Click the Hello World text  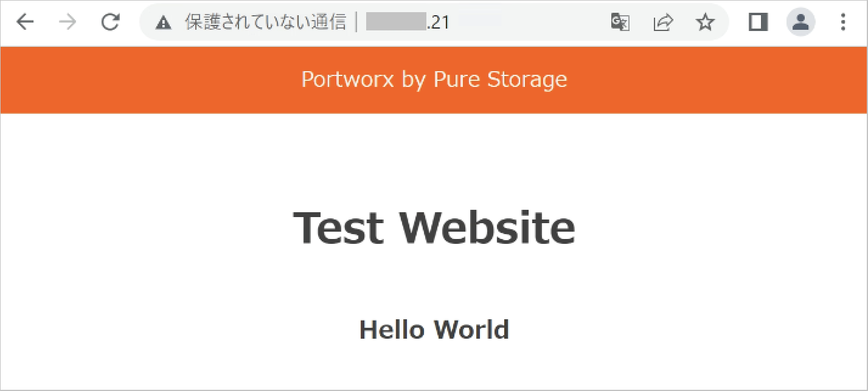click(434, 330)
